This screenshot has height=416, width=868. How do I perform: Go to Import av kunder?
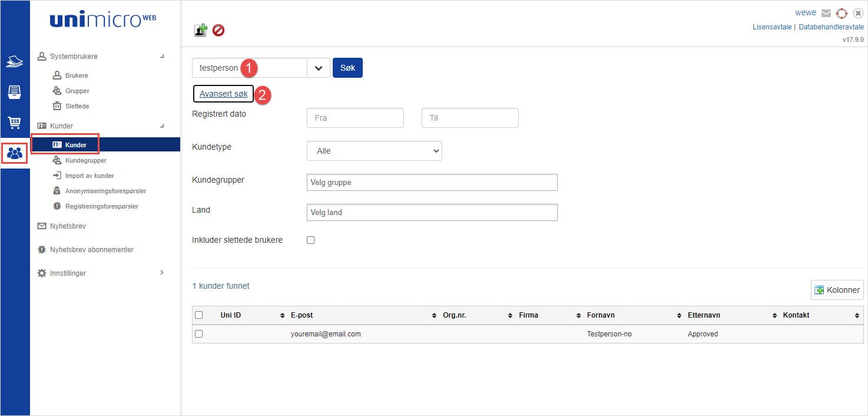coord(89,176)
